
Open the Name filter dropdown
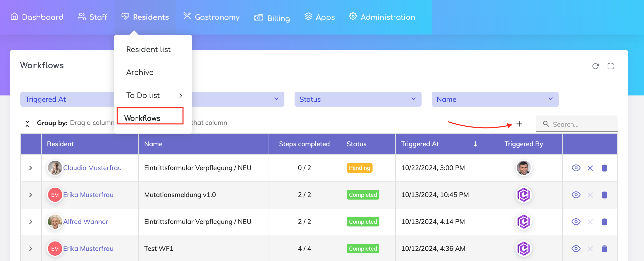click(495, 99)
